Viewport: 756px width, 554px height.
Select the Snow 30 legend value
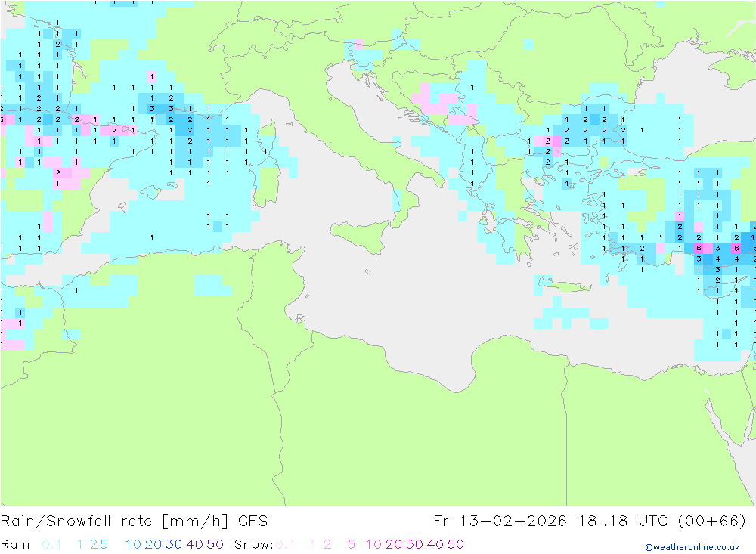click(414, 544)
